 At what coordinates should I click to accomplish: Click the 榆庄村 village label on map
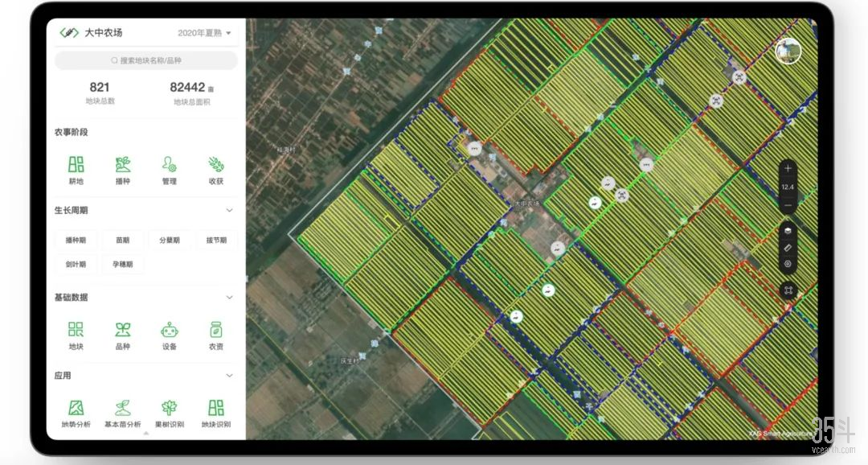[x=285, y=150]
